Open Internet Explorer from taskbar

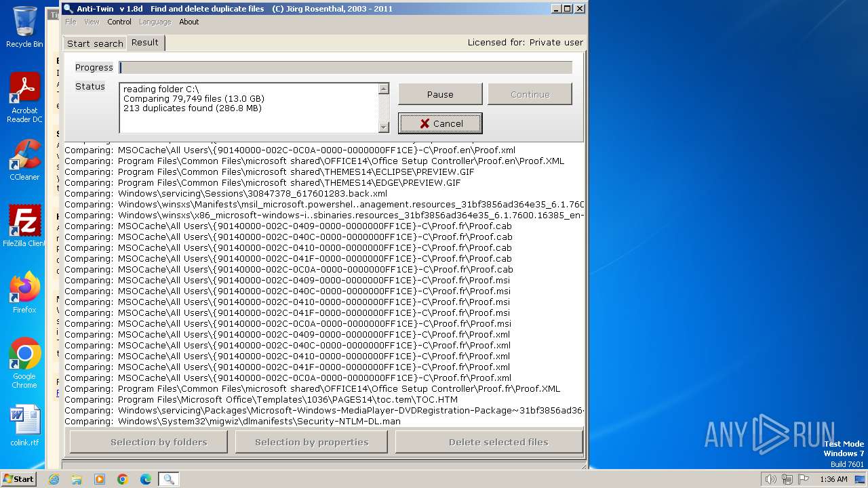[54, 479]
